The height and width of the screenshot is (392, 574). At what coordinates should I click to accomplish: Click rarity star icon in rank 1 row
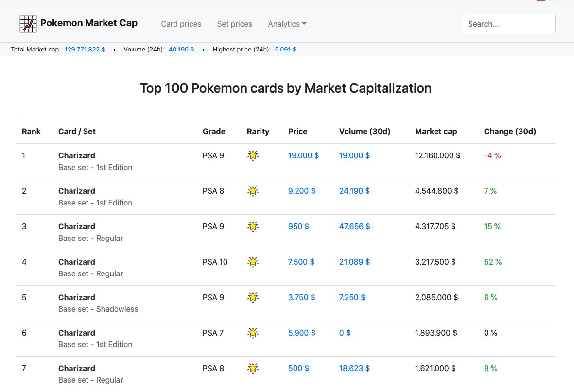[x=253, y=155]
